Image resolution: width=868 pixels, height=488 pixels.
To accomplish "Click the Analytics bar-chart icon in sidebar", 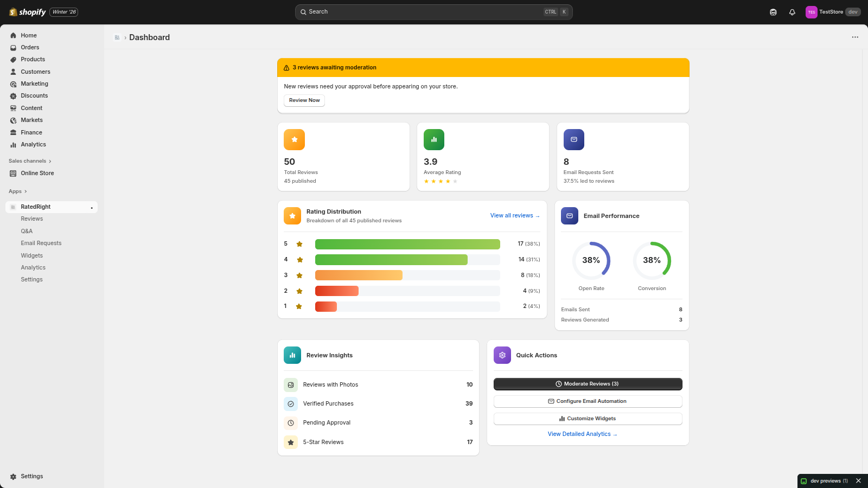I will pos(13,144).
